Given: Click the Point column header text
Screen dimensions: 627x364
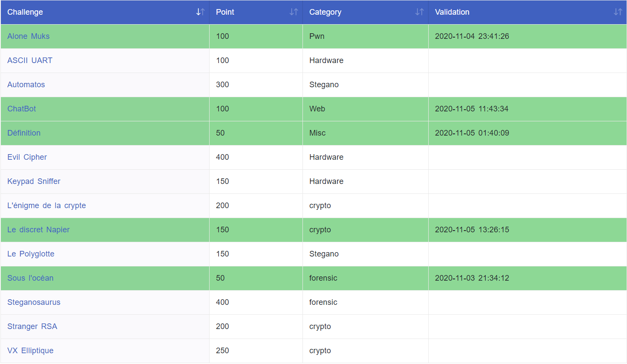Looking at the screenshot, I should pos(225,12).
